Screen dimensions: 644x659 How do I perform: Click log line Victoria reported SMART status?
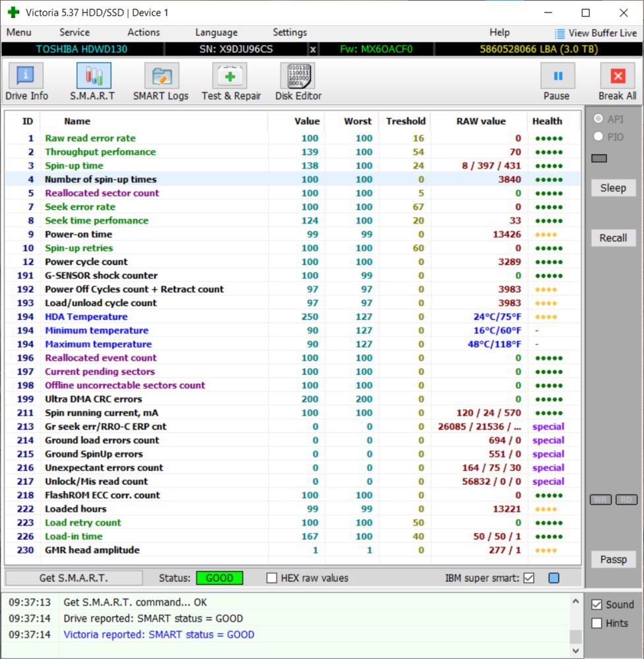click(159, 634)
